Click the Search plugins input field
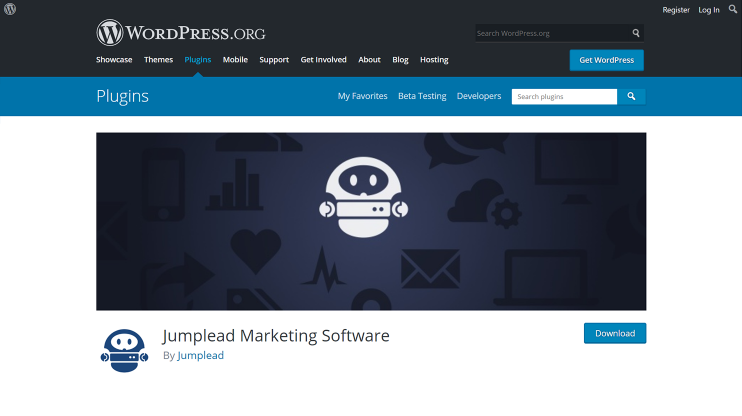The height and width of the screenshot is (416, 742). pos(564,97)
